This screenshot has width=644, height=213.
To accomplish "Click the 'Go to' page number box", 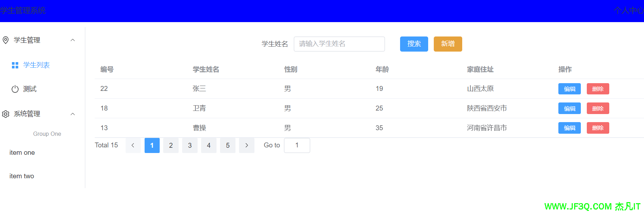I will [x=297, y=145].
